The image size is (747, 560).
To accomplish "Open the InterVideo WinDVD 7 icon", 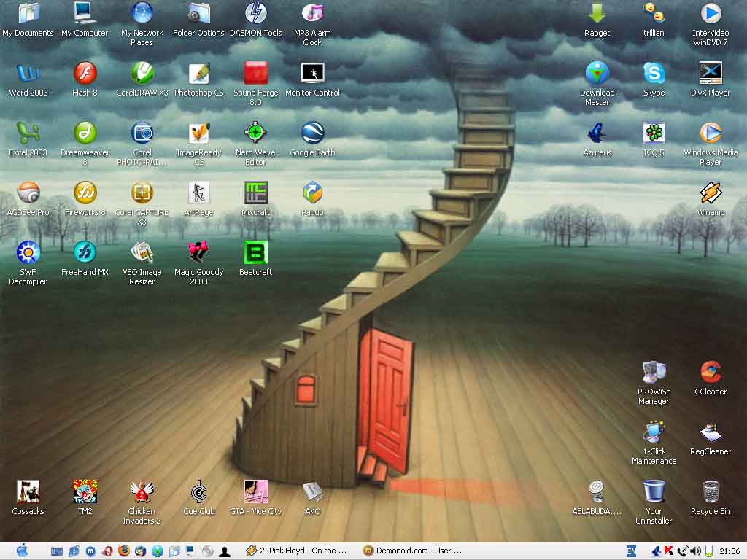I will [711, 13].
